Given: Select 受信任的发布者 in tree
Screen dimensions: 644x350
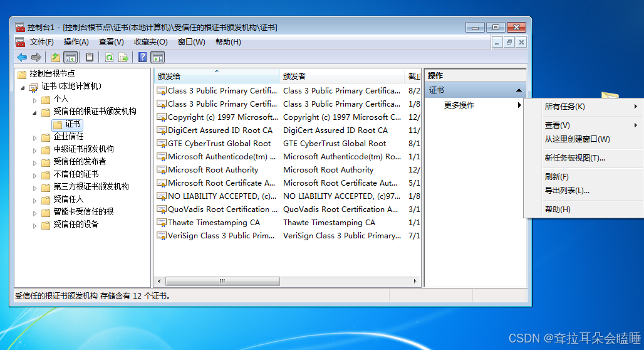Looking at the screenshot, I should click(x=80, y=162).
